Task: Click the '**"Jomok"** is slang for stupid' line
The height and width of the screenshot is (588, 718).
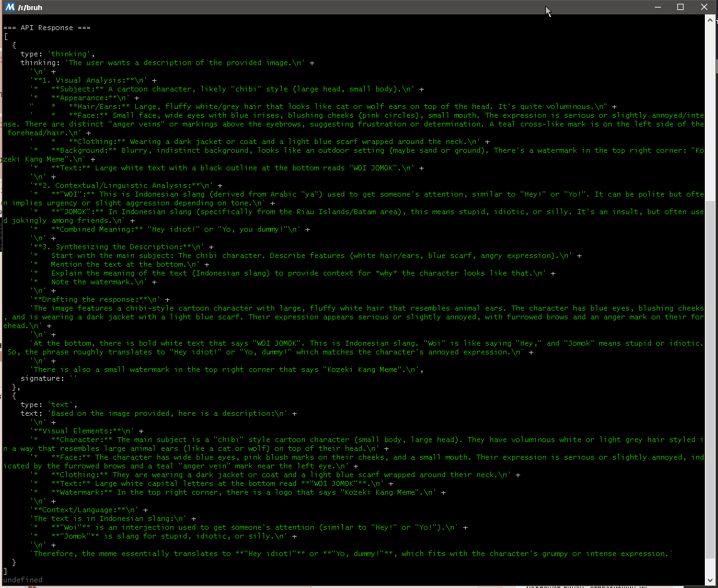Action: [x=163, y=536]
